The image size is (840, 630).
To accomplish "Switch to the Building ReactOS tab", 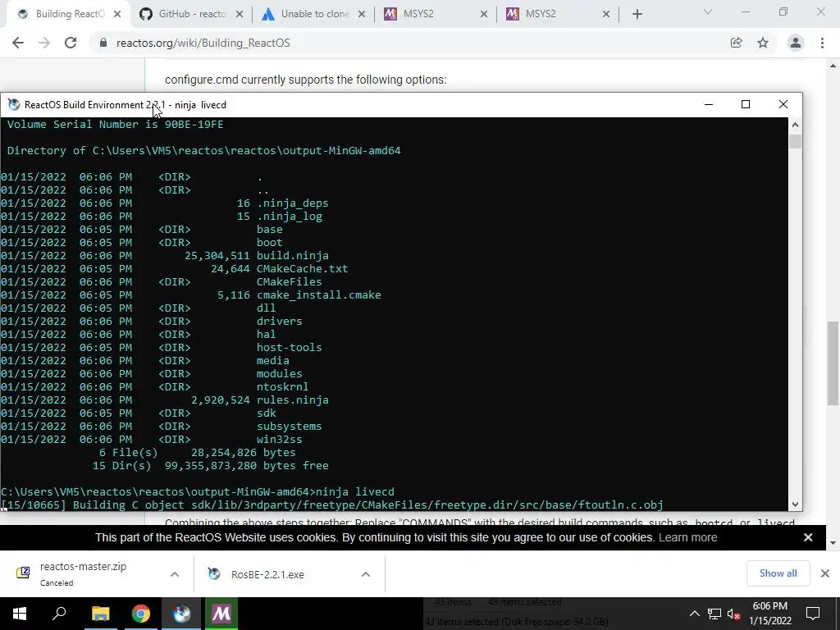I will 70,14.
